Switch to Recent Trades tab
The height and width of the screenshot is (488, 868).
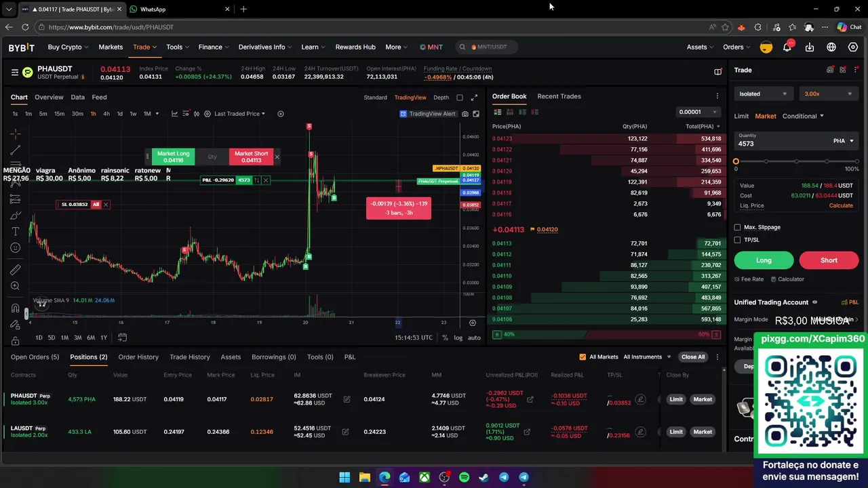[559, 96]
